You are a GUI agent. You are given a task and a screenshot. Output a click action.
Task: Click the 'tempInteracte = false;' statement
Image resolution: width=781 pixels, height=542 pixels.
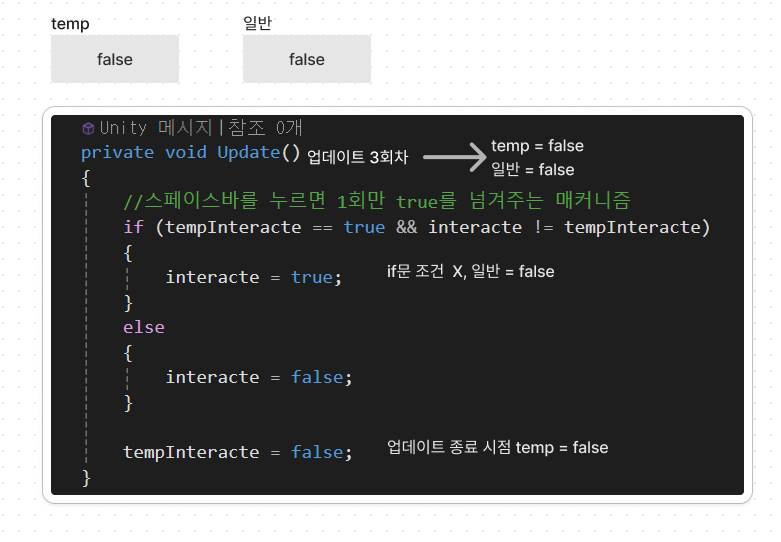point(238,452)
